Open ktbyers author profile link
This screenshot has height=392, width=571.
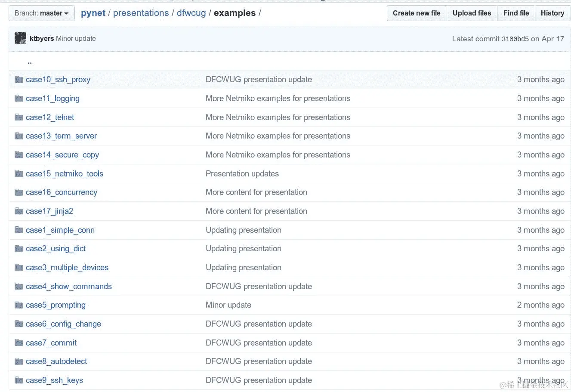coord(42,38)
